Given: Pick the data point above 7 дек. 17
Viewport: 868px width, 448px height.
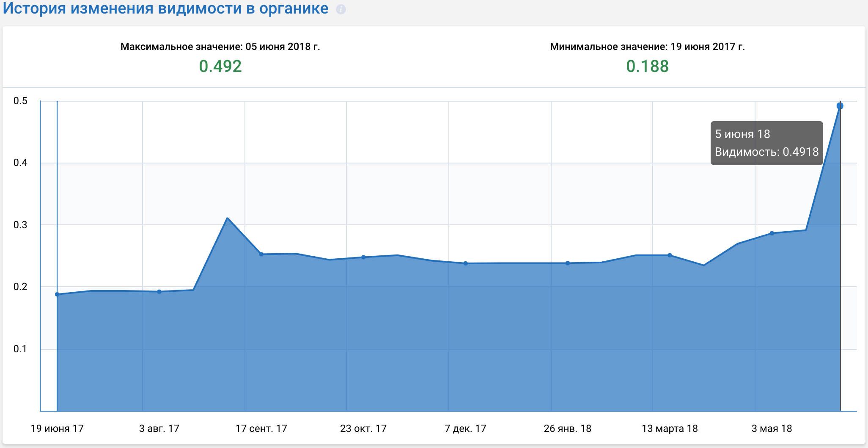Looking at the screenshot, I should pos(465,263).
